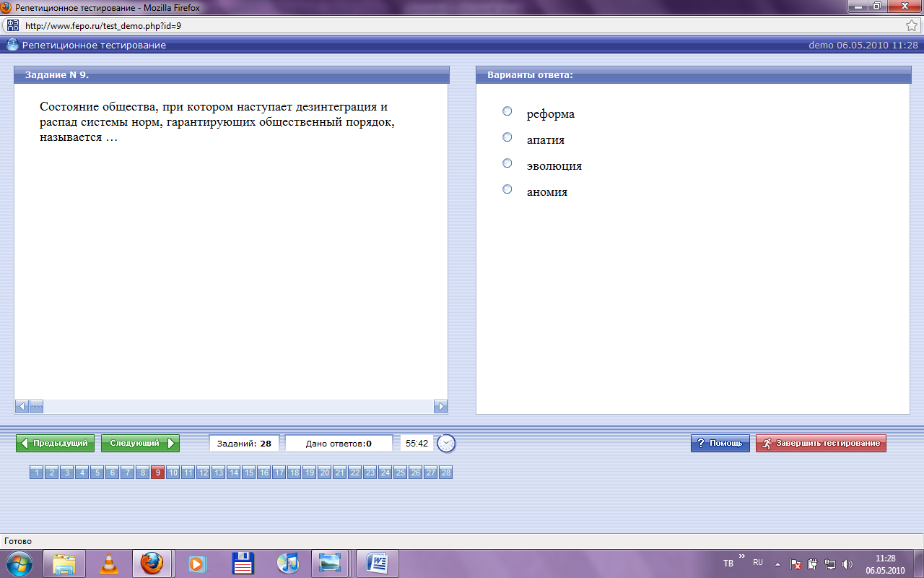Navigate to question 21
Image resolution: width=924 pixels, height=578 pixels.
click(x=339, y=473)
